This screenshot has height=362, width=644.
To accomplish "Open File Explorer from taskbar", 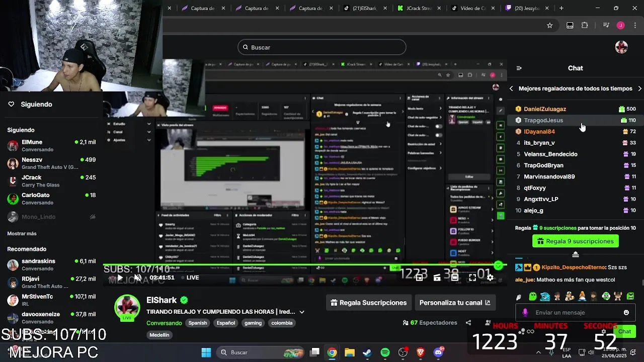I will 350,352.
